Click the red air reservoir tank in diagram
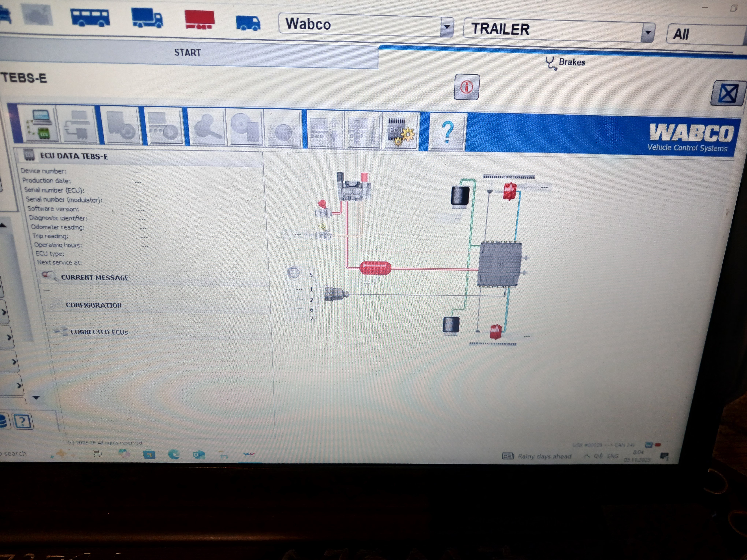Viewport: 747px width, 560px height. point(375,268)
